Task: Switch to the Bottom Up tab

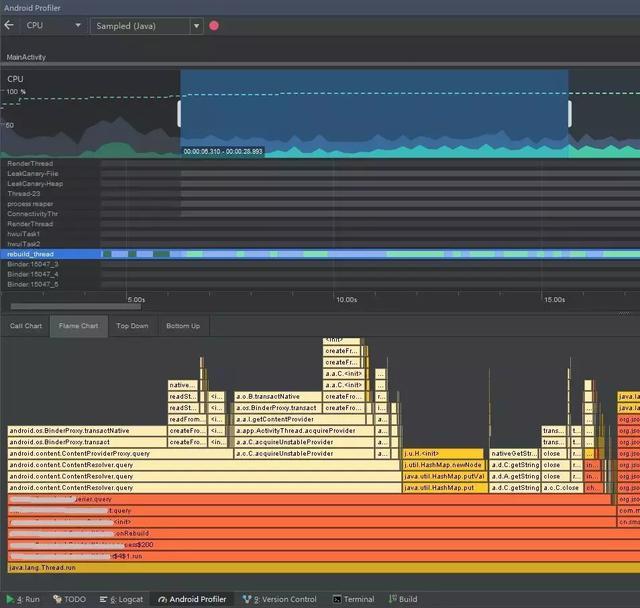Action: [x=183, y=326]
